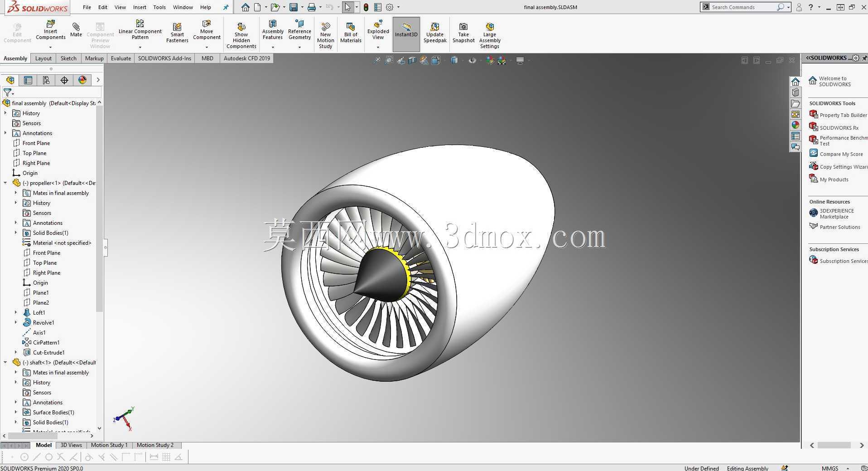Click the Home icon in quick access toolbar
868x471 pixels.
pyautogui.click(x=245, y=7)
